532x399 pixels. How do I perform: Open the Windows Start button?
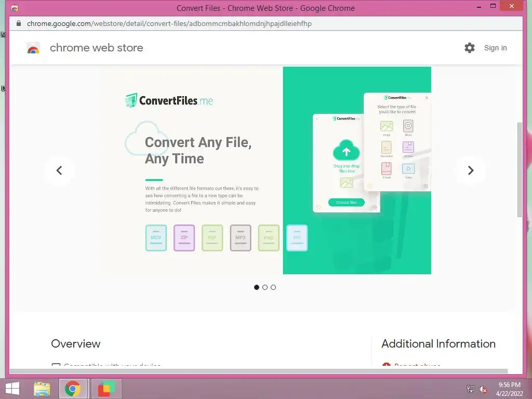(x=12, y=389)
